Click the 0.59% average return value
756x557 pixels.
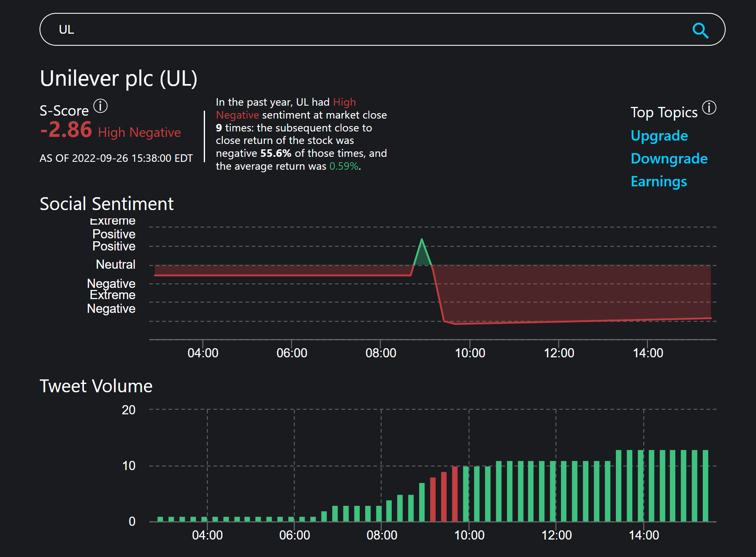pos(344,166)
